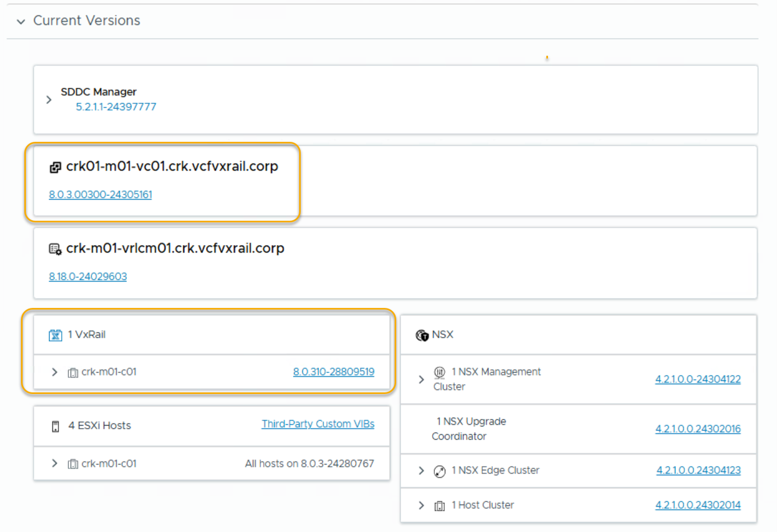Expand the NSX Edge Cluster row

point(421,470)
